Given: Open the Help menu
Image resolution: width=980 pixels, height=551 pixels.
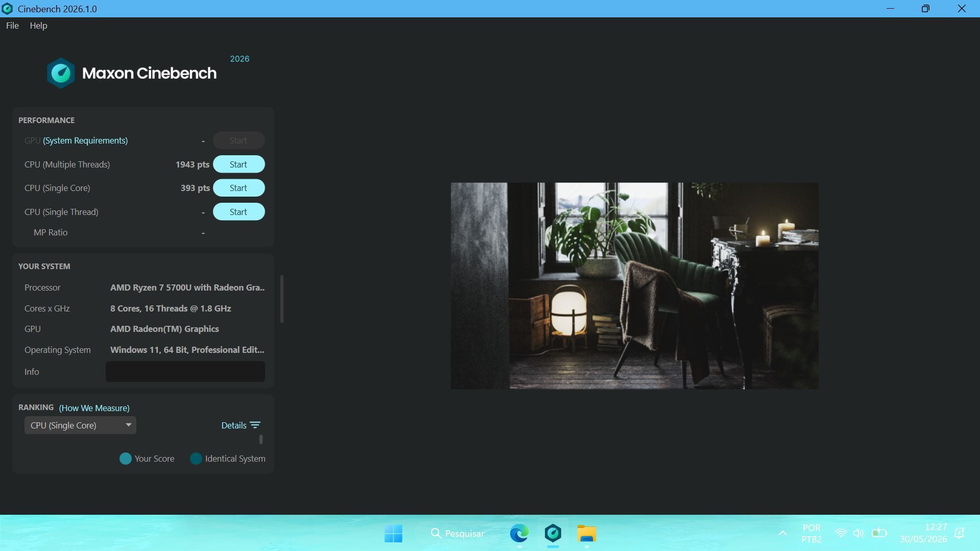Looking at the screenshot, I should (38, 26).
